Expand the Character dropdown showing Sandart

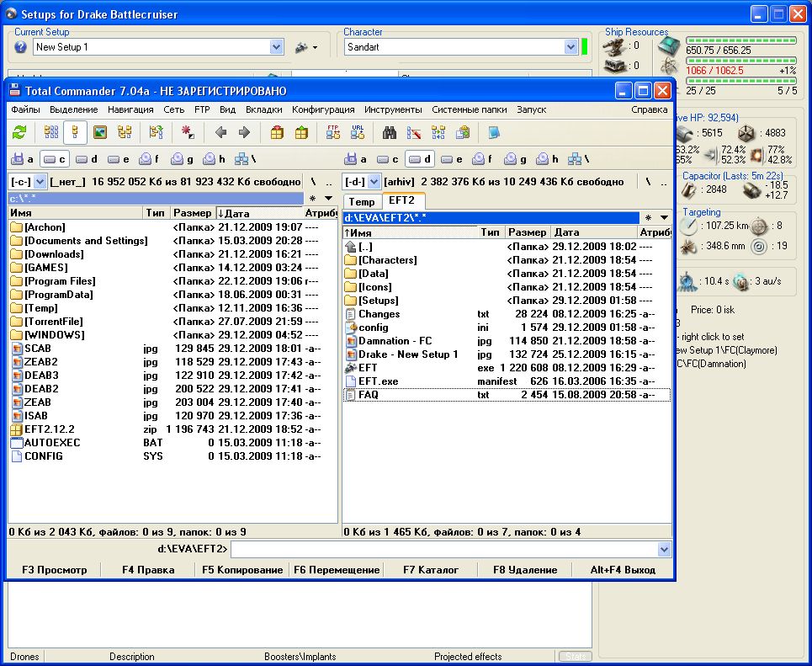pos(571,47)
